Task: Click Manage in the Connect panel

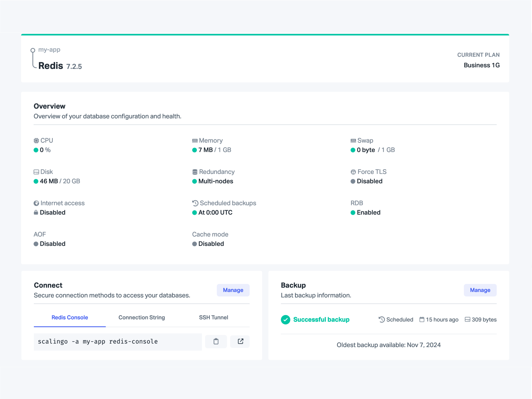Action: (x=233, y=290)
